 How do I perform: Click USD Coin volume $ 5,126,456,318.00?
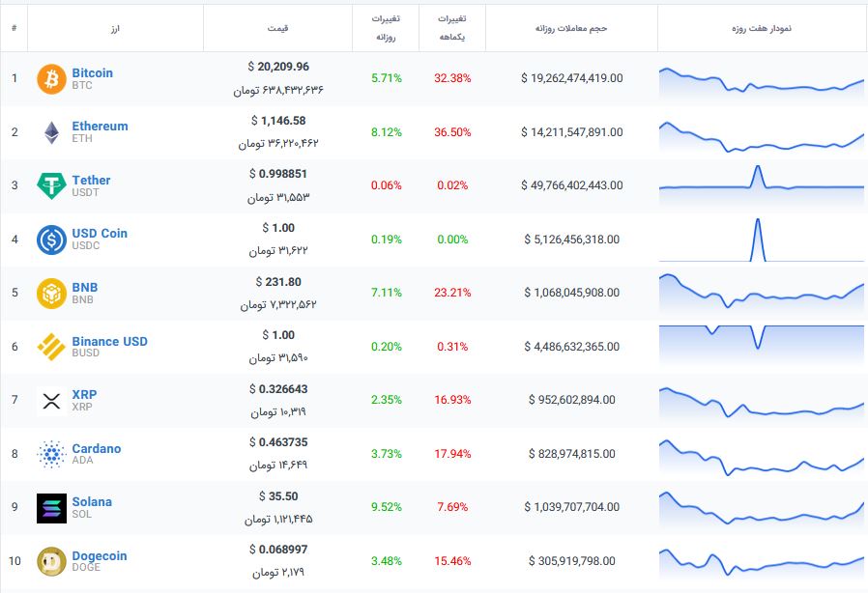[572, 240]
